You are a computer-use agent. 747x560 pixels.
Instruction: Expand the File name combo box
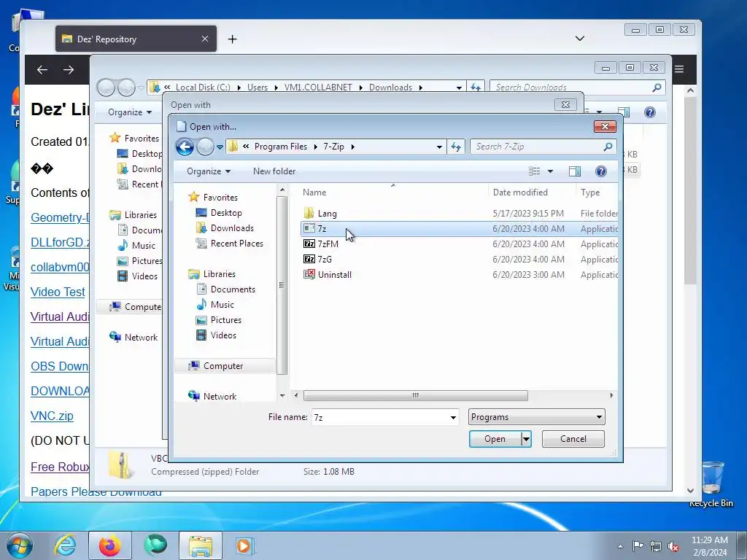point(452,417)
